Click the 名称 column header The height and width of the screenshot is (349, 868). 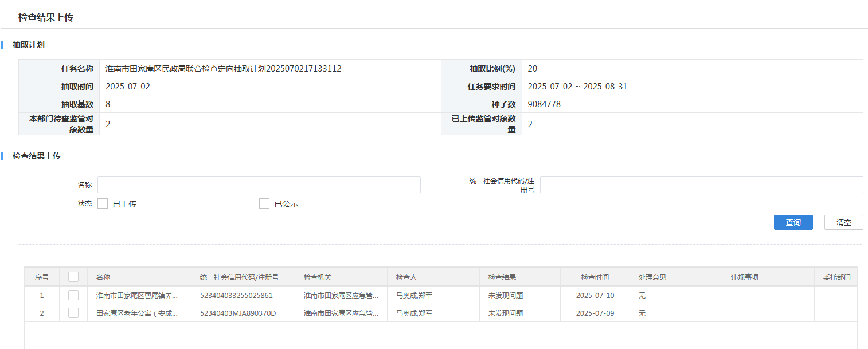tap(140, 277)
